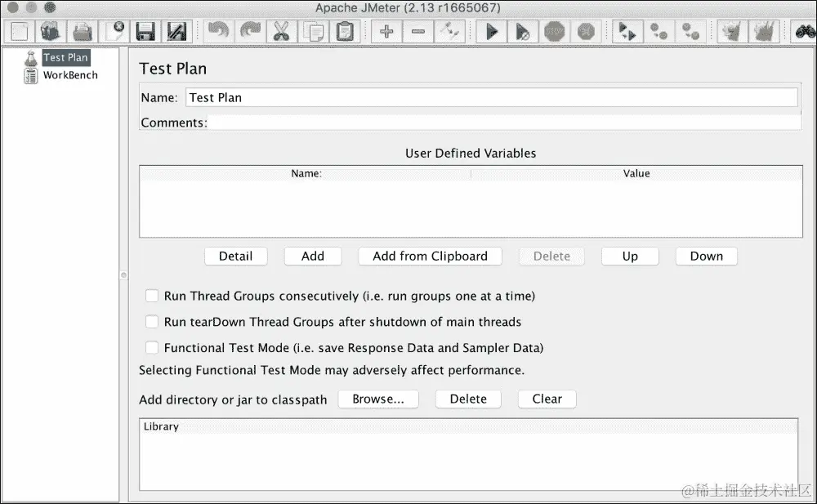The width and height of the screenshot is (817, 504).
Task: Click the Add from Clipboard button
Action: tap(430, 256)
